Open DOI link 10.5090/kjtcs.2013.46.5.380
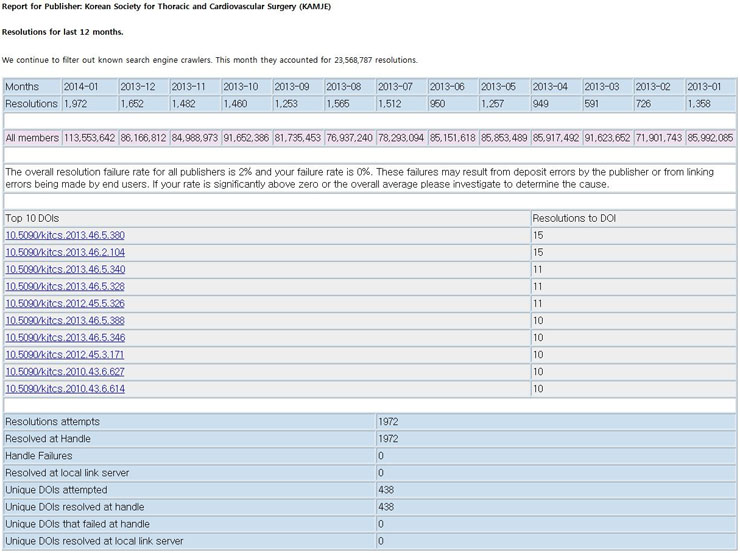The height and width of the screenshot is (553, 740). pyautogui.click(x=65, y=235)
